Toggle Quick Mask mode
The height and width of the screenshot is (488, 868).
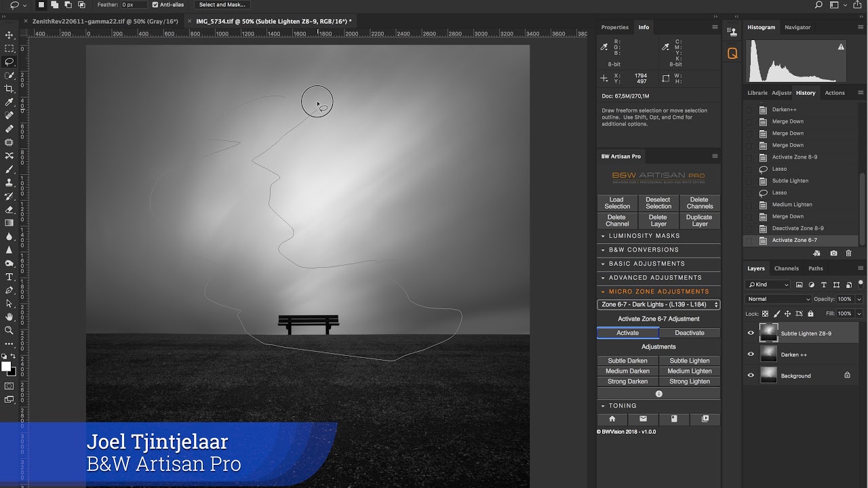tap(9, 386)
